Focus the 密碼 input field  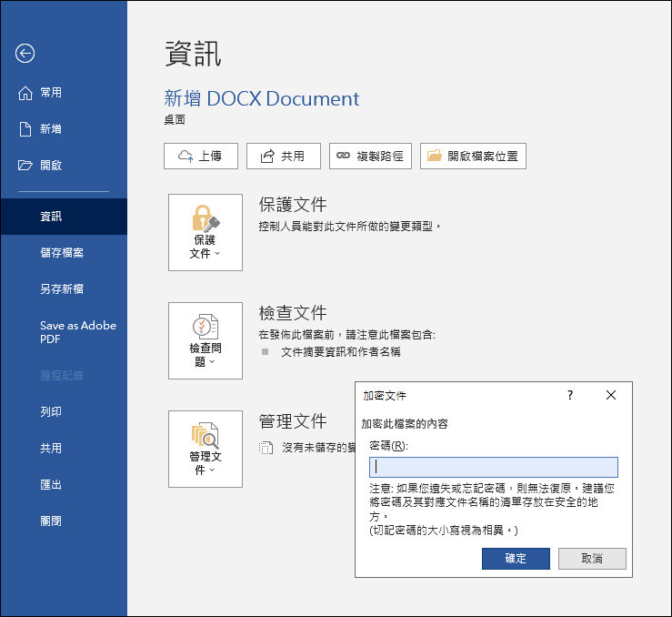pos(493,468)
